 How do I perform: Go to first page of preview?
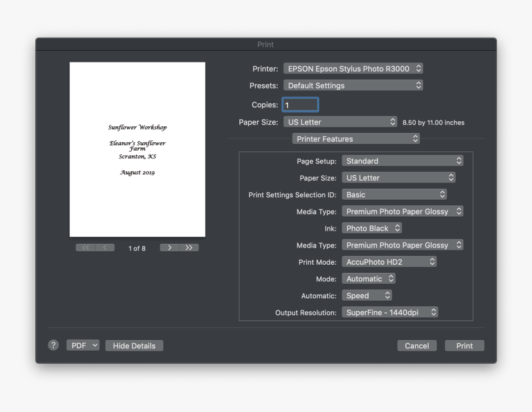[85, 248]
